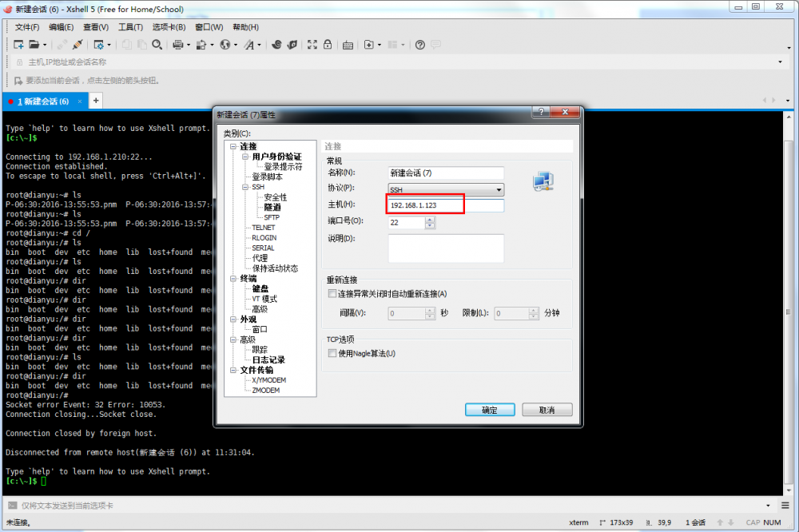Enable 使用Nagle算法 checkbox
This screenshot has height=532, width=799.
(x=332, y=353)
